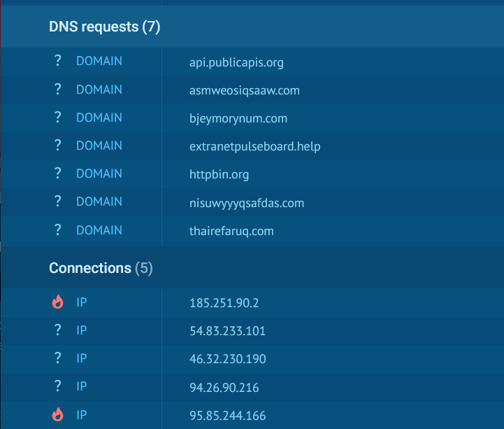Click the DOMAIN label for api.publicapis.org row
Screen dimensions: 504x429
point(99,61)
